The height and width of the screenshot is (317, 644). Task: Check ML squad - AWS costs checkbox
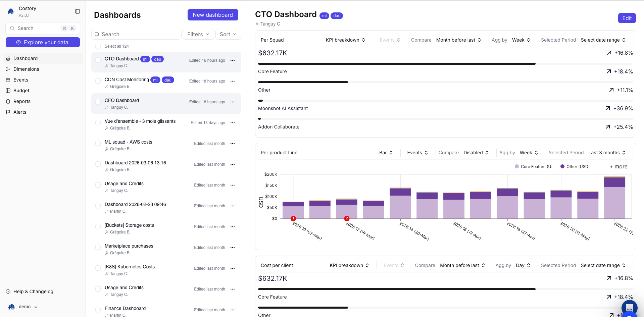click(98, 144)
